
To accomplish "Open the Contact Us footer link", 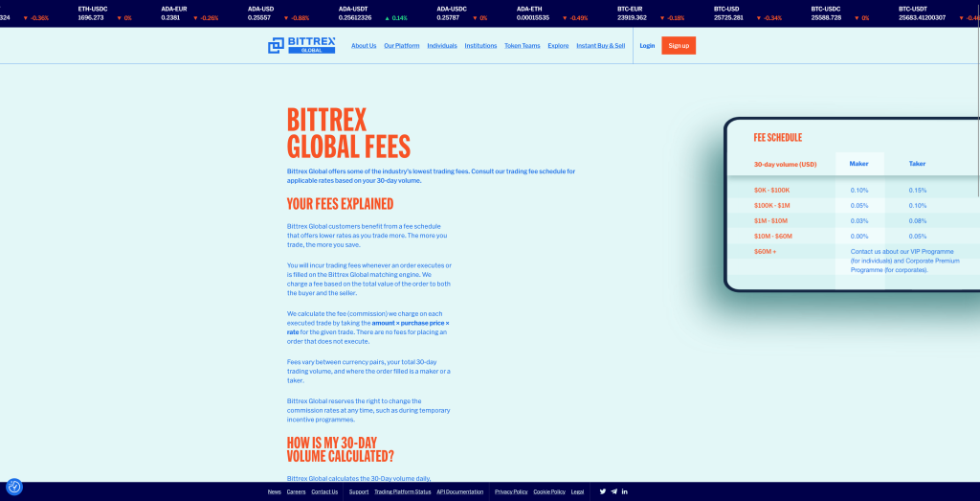I will pyautogui.click(x=324, y=491).
